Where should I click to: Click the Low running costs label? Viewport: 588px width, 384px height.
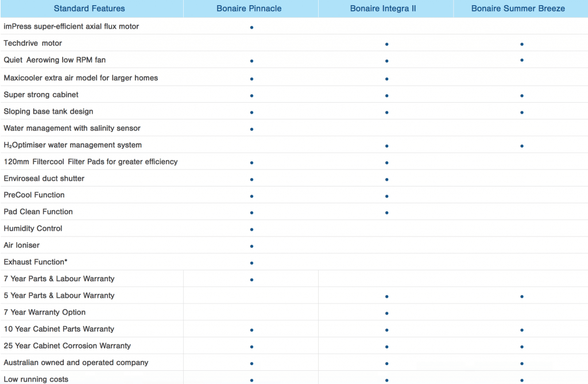[x=36, y=379]
